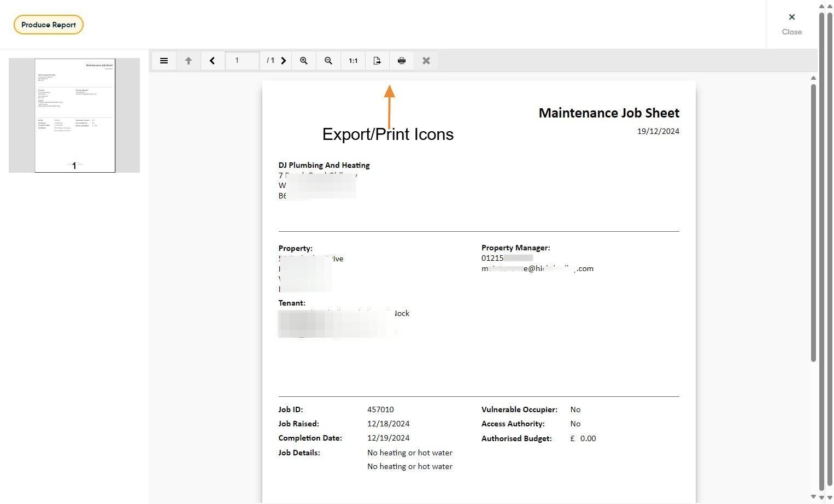Click the "No" value beside Access Authority
This screenshot has width=834, height=504.
575,424
